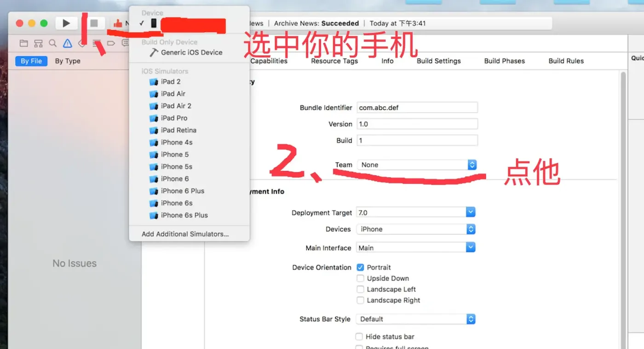Click the Build number field
This screenshot has width=644, height=349.
point(417,141)
